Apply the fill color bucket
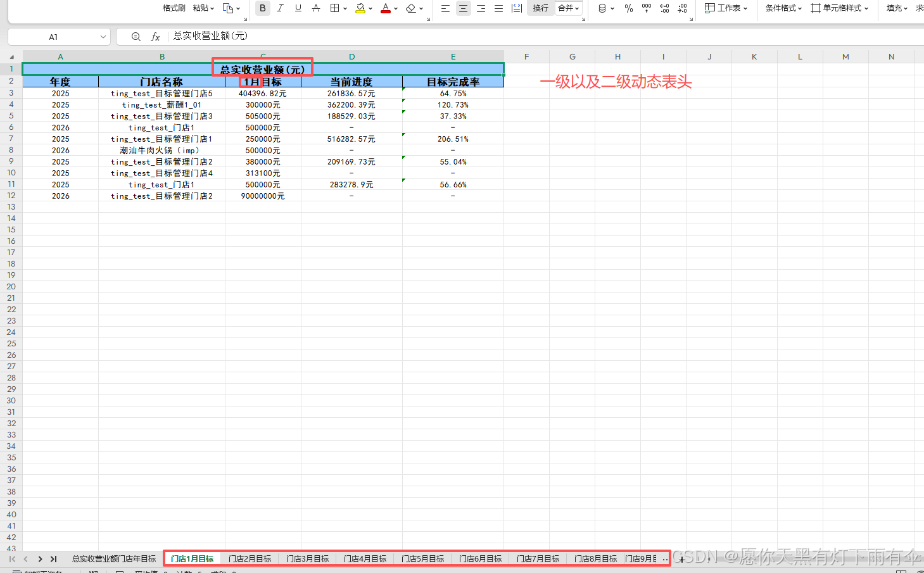This screenshot has height=573, width=924. point(360,8)
